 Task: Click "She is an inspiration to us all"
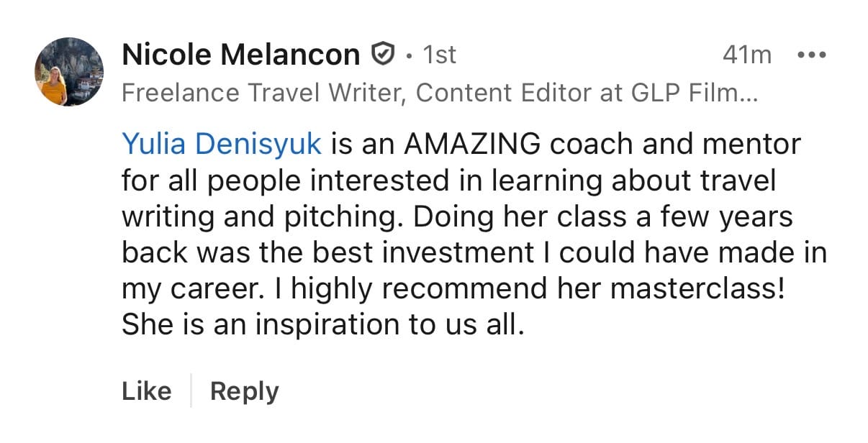point(320,325)
